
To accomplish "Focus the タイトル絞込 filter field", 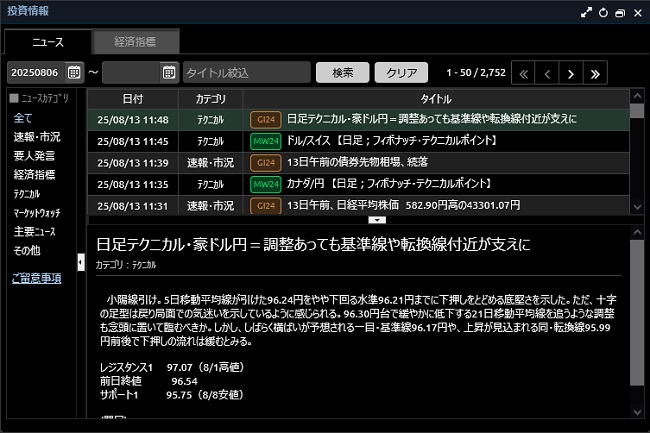I will pos(247,73).
